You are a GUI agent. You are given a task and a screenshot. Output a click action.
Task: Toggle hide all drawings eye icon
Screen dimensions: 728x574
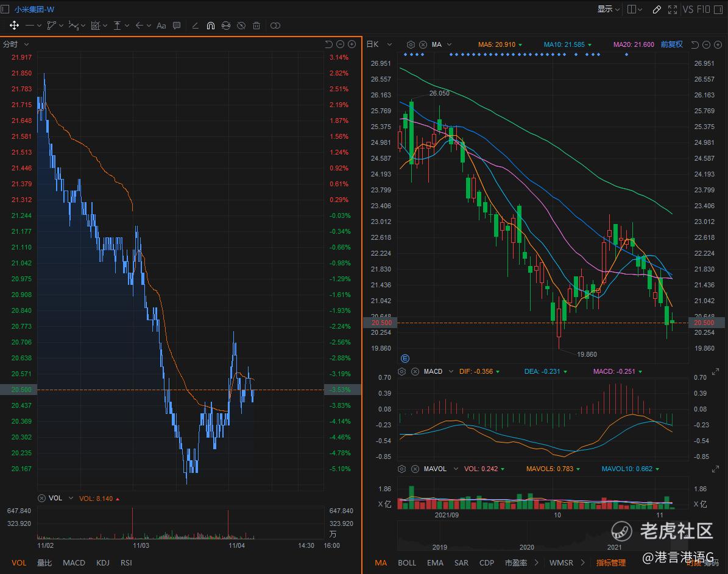point(241,26)
